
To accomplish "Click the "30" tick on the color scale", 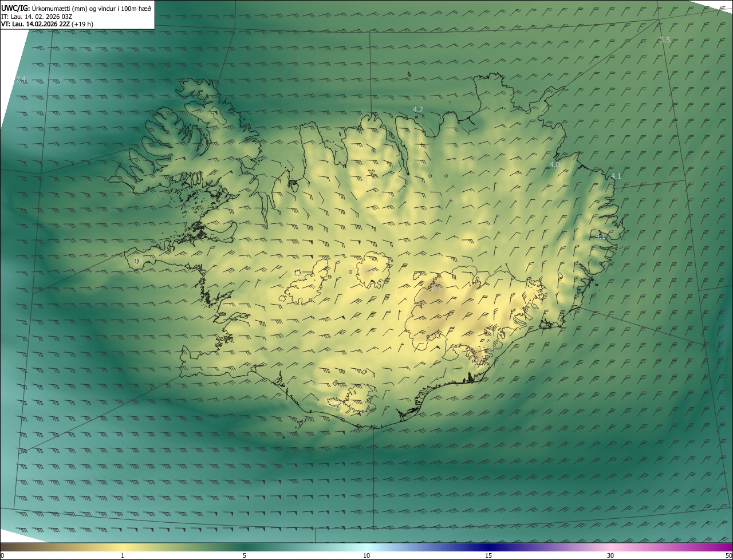I will tap(610, 555).
